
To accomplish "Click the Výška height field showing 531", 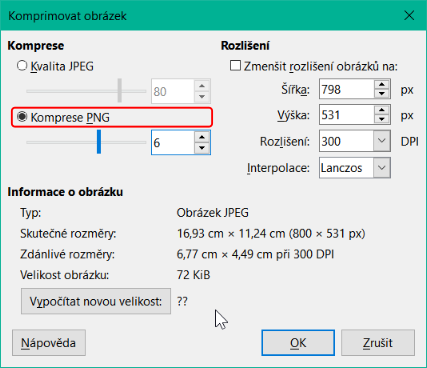I will 346,115.
